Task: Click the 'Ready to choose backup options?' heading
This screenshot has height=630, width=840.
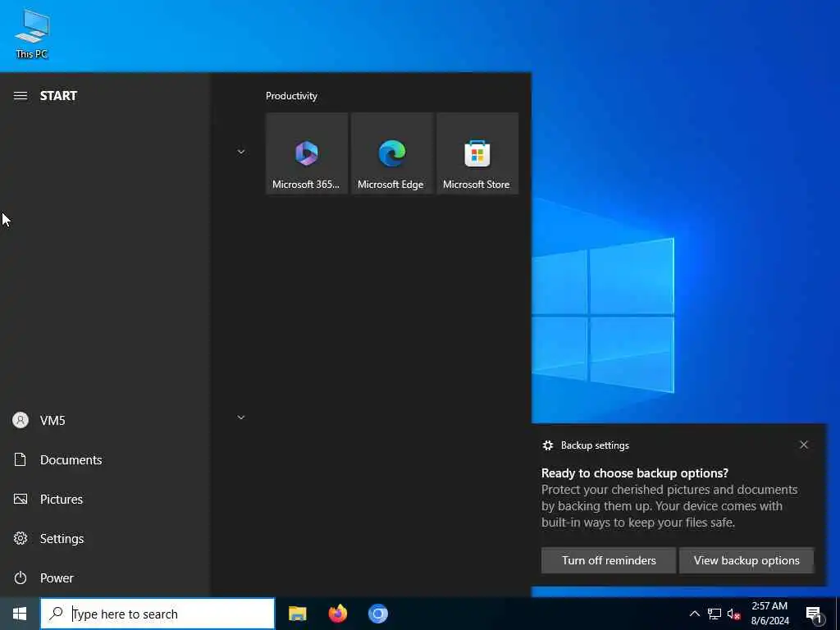Action: coord(635,473)
